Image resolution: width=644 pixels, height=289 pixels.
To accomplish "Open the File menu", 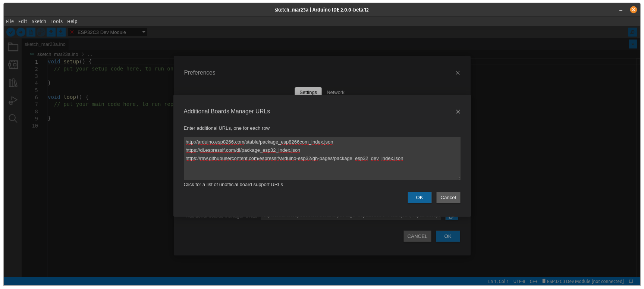I will pos(10,21).
